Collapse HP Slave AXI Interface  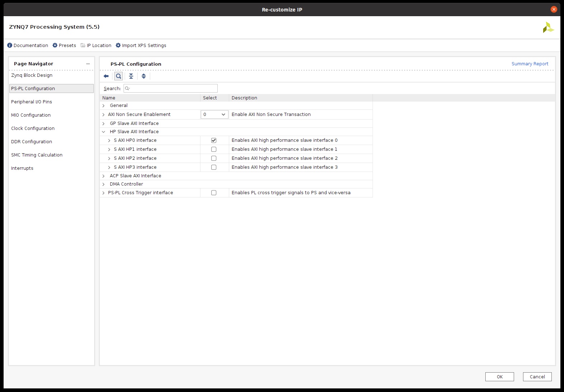[103, 132]
